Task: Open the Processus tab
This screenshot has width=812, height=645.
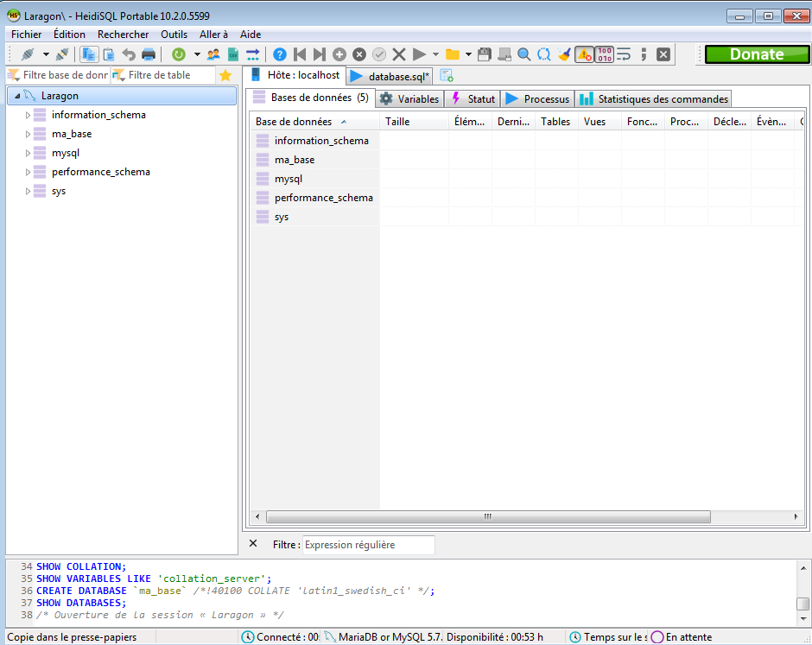Action: click(537, 99)
